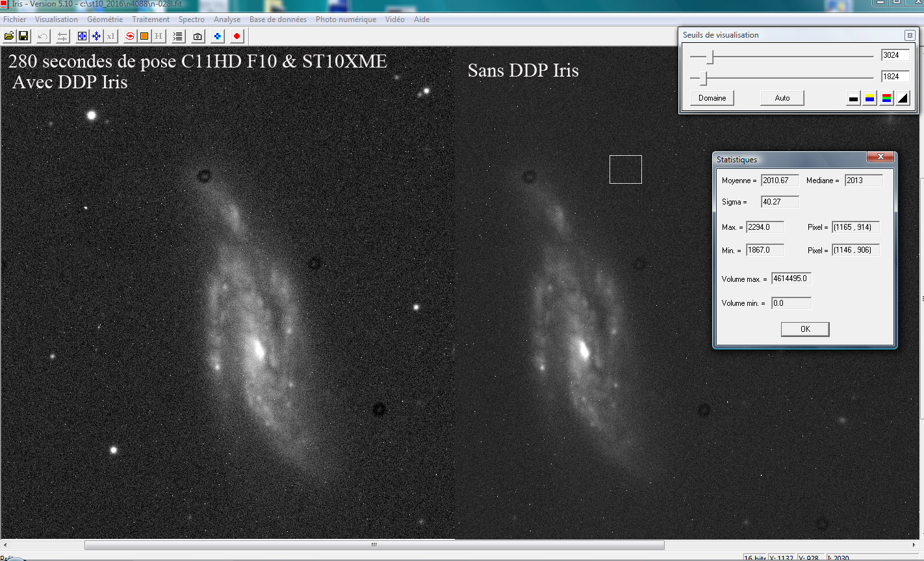The width and height of the screenshot is (924, 561).
Task: Confirm Statistiques dialog with OK
Action: (x=805, y=329)
